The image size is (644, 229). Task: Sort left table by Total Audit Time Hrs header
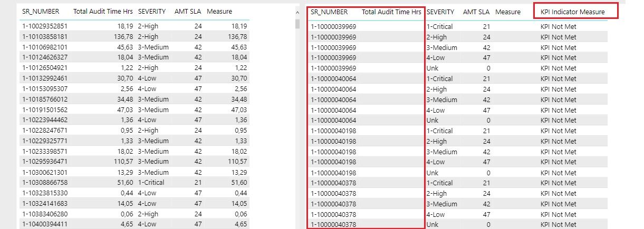103,11
